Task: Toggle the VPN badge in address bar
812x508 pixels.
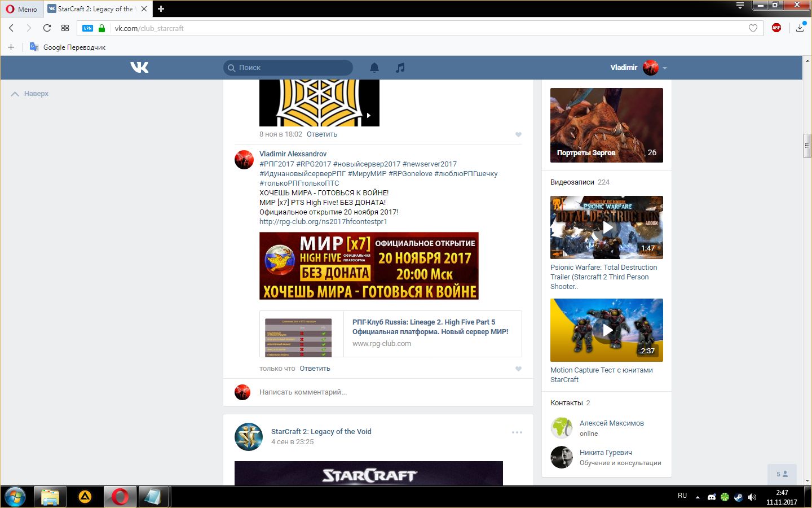Action: click(87, 28)
